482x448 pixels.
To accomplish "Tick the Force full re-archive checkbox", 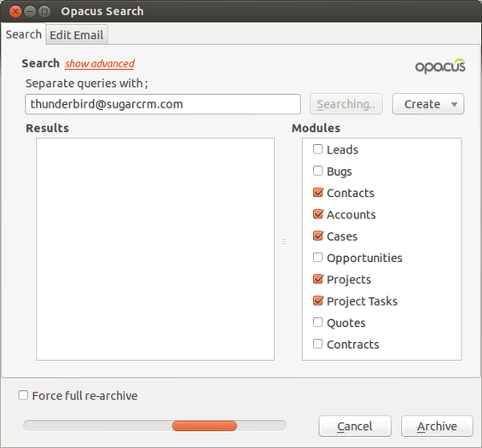I will [x=23, y=395].
